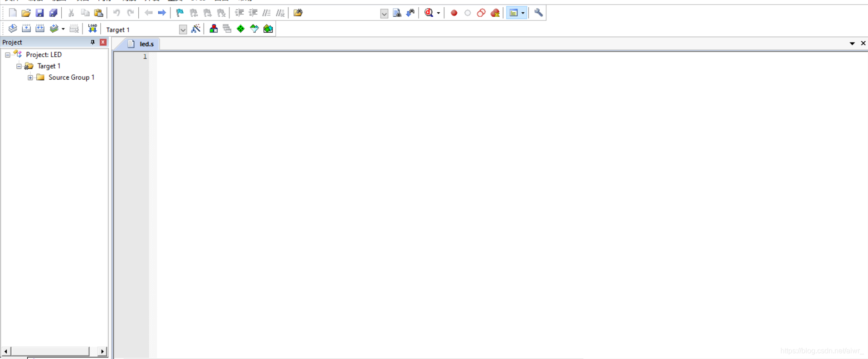868x359 pixels.
Task: Select Target 1 in project tree
Action: pos(49,66)
